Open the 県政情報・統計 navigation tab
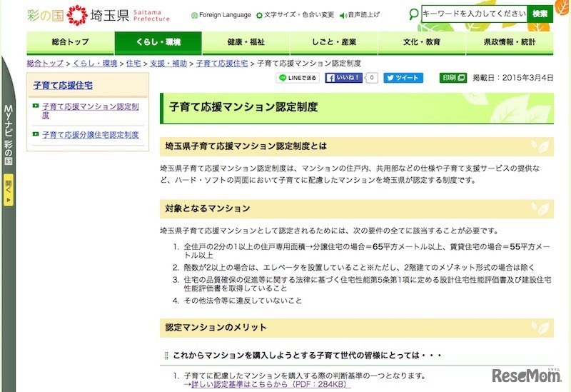Image resolution: width=571 pixels, height=392 pixels. [510, 43]
